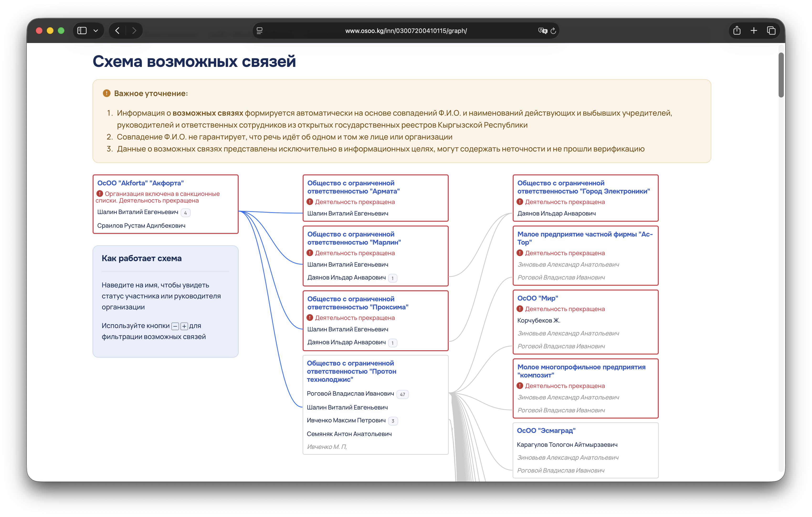Select Роговой Владислав Иванович in композит card
812x517 pixels.
coord(561,410)
